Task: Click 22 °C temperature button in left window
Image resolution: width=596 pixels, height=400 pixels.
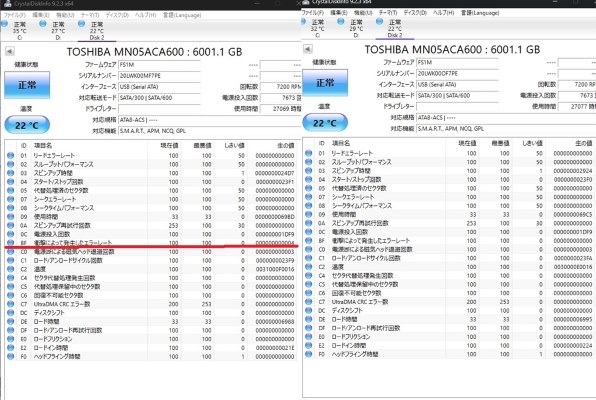Action: coord(27,125)
